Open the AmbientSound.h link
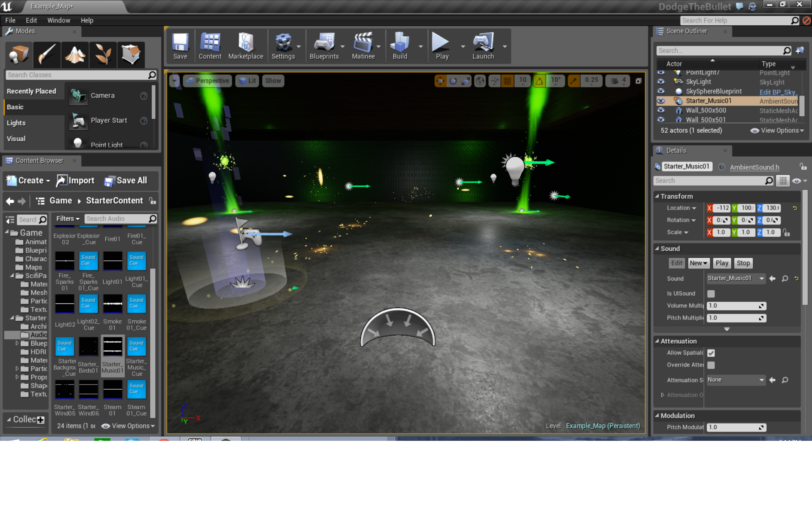 click(754, 167)
